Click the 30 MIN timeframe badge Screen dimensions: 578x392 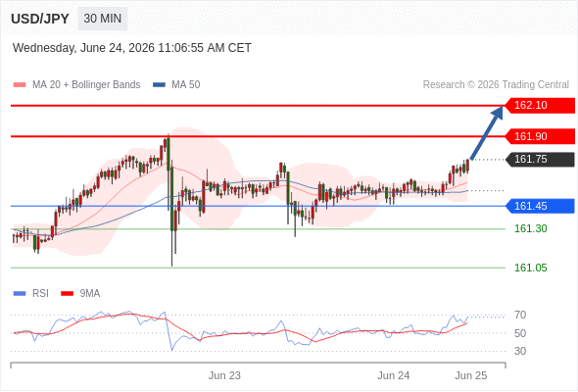click(103, 19)
